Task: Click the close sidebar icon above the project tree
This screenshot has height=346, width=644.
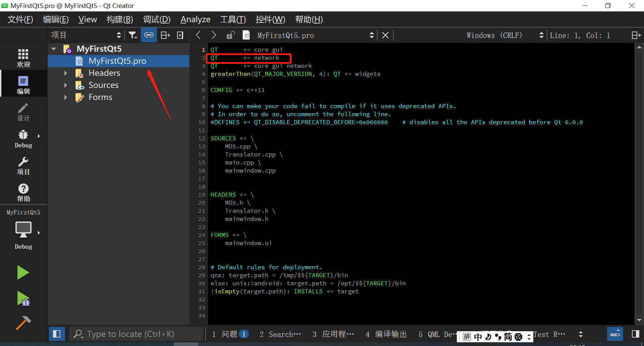Action: point(180,35)
